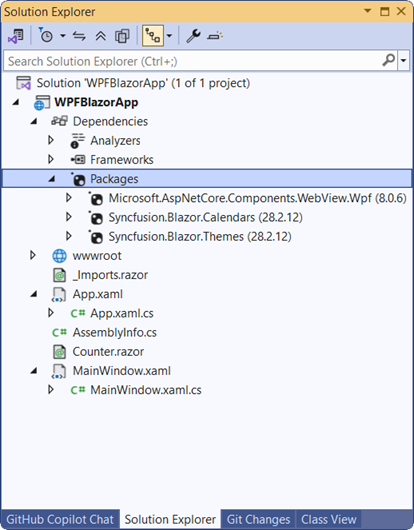Click the Frameworks icon

(x=78, y=160)
